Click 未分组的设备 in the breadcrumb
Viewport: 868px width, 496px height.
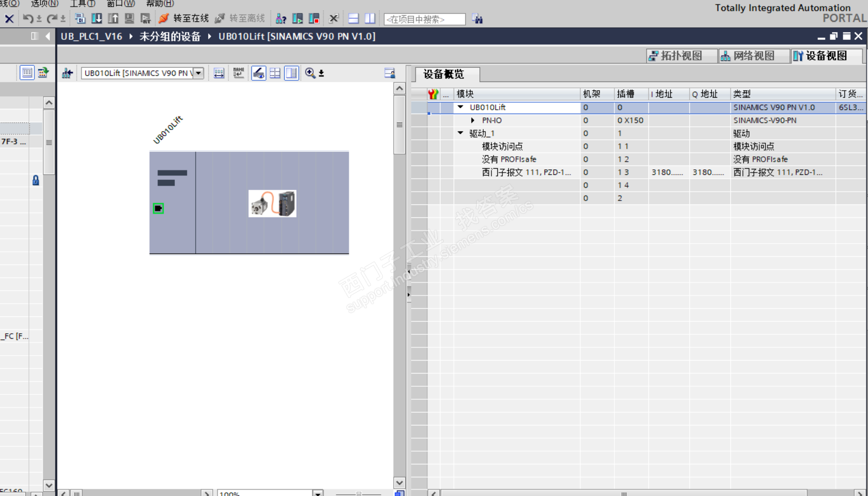point(170,37)
